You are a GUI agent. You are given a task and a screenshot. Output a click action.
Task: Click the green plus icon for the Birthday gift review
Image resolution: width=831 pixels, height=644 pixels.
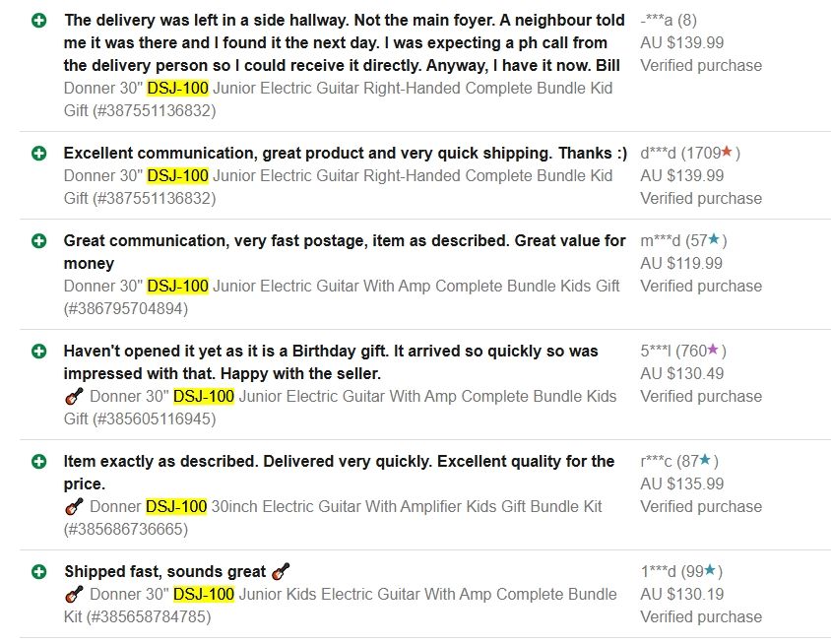[38, 351]
